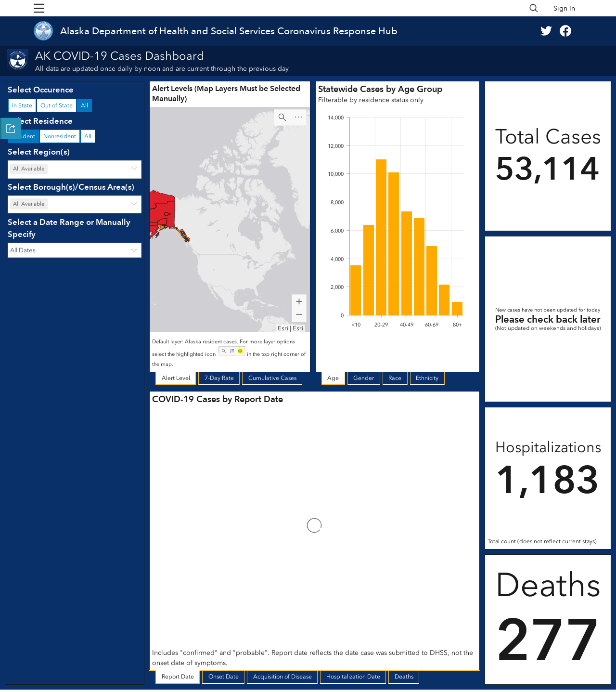Zoom out on the map
Viewport: 616px width, 692px height.
coord(299,314)
